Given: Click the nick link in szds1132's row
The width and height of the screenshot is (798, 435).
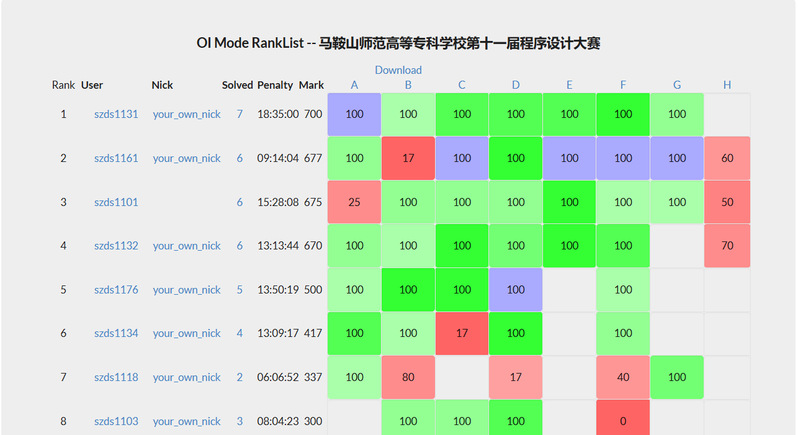Looking at the screenshot, I should (x=187, y=246).
